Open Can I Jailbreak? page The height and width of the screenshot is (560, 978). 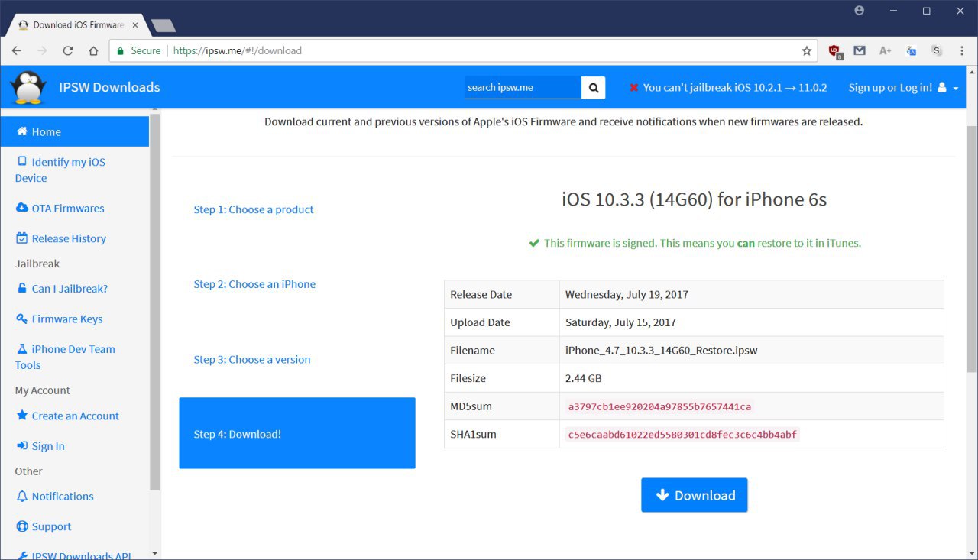click(x=61, y=289)
